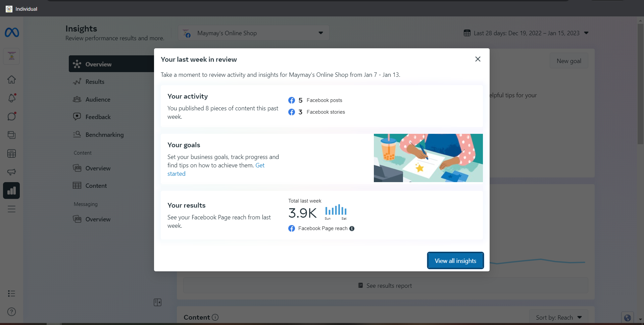Close the last week in review dialog
The image size is (644, 325).
[x=478, y=59]
